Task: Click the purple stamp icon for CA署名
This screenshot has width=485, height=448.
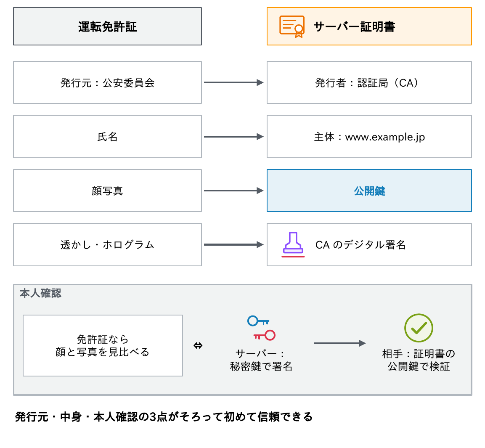Action: point(293,244)
